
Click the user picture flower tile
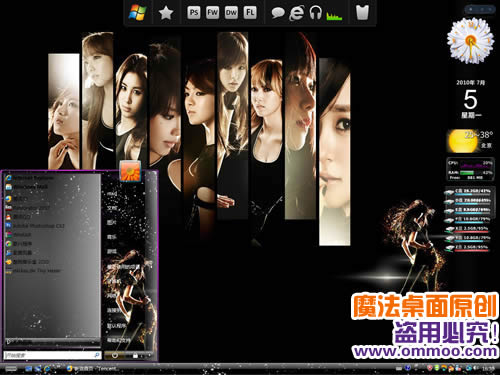(130, 171)
